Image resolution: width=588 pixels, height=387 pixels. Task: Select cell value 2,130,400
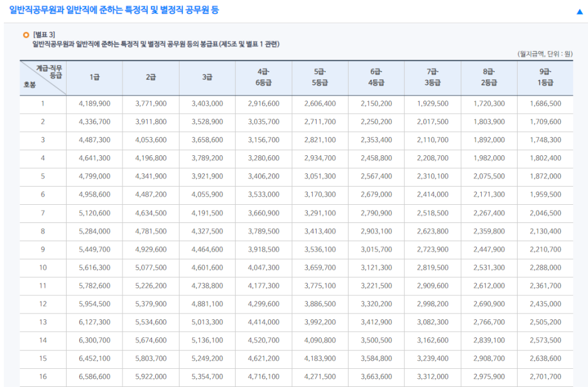tap(545, 231)
